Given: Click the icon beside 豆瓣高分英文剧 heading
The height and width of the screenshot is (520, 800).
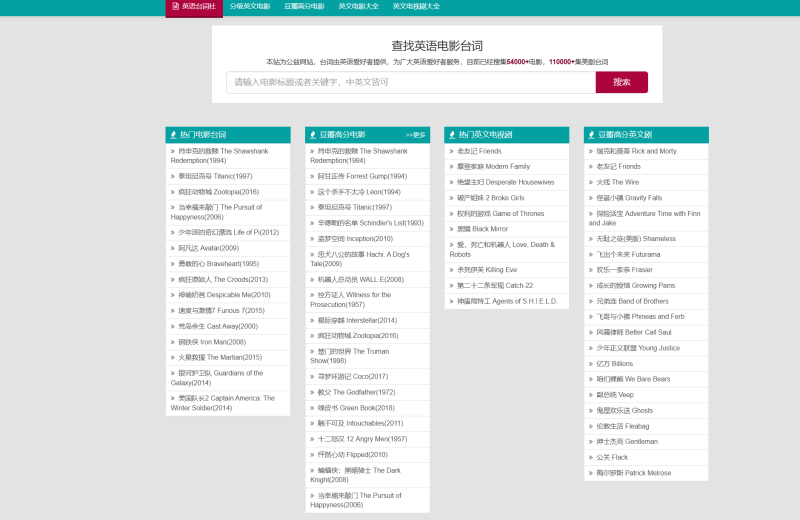Looking at the screenshot, I should tap(592, 135).
